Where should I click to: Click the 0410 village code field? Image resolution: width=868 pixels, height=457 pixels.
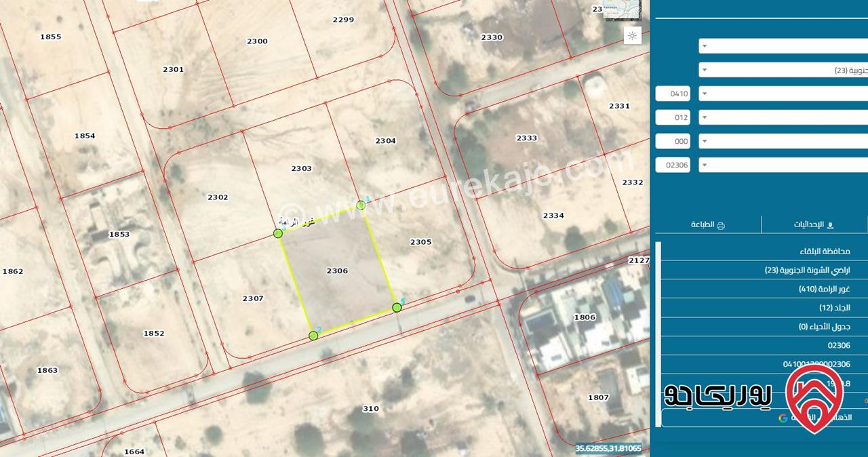point(673,94)
